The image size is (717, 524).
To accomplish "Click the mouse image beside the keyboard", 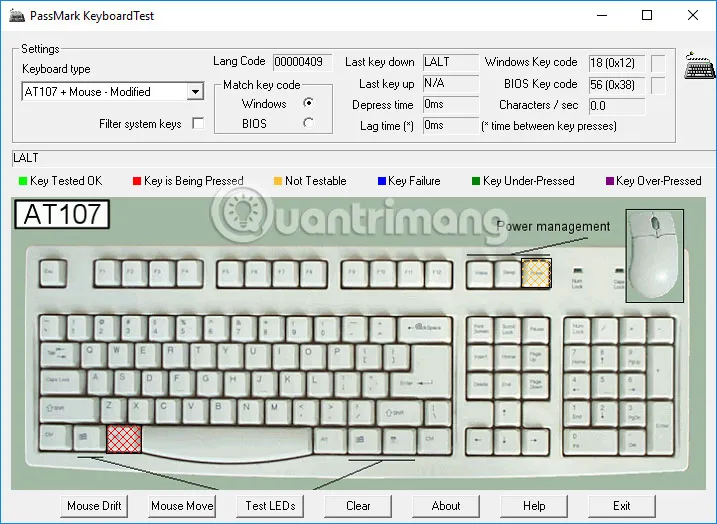I will coord(655,254).
